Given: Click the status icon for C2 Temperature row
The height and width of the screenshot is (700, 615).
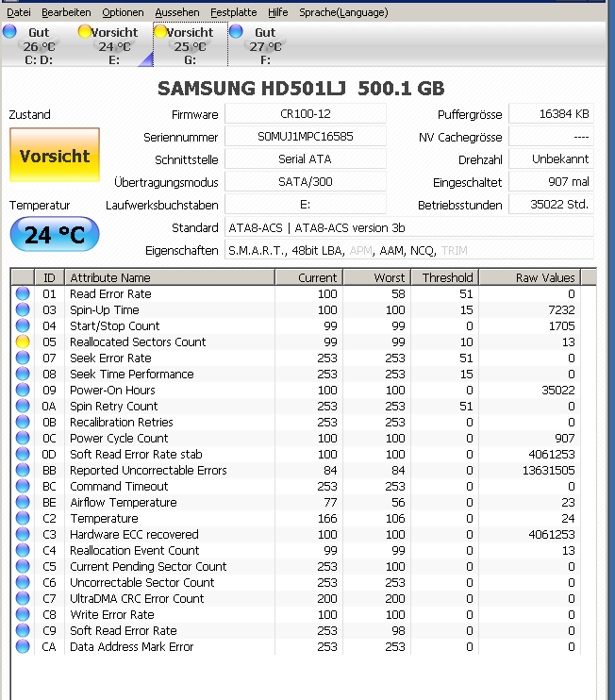Looking at the screenshot, I should pos(23,518).
